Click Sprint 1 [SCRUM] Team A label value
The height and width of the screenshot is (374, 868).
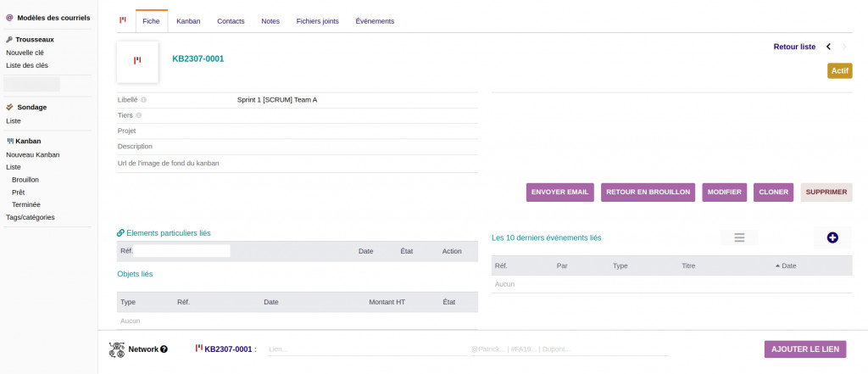tap(277, 100)
